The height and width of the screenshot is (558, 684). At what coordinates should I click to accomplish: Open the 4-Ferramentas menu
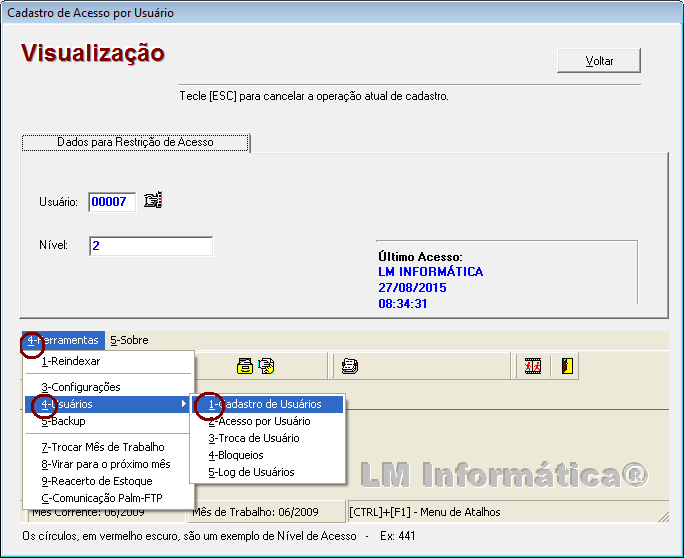(63, 340)
